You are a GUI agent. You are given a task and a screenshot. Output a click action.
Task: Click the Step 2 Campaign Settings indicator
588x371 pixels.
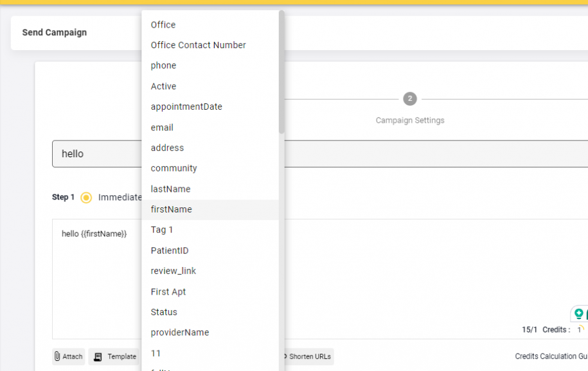(x=409, y=99)
